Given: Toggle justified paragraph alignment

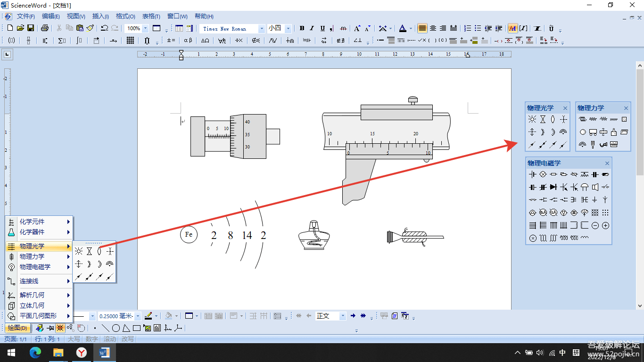Looking at the screenshot, I should 422,28.
